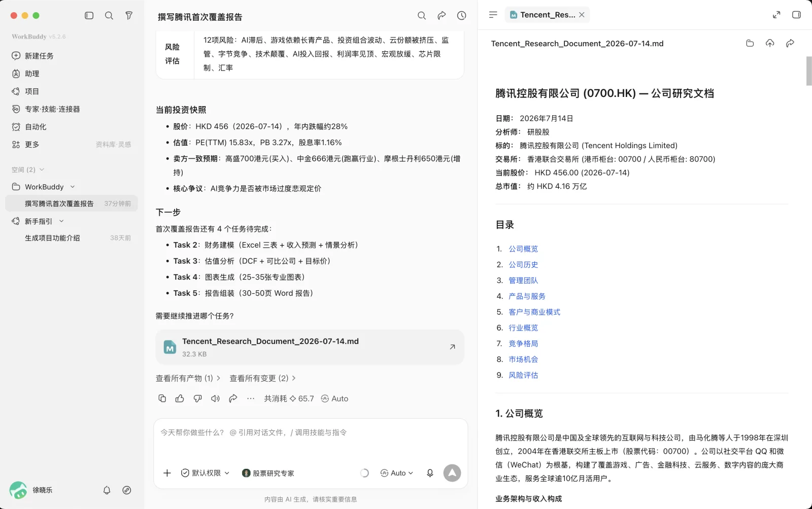
Task: Share the conversation from the chat header
Action: pos(442,16)
